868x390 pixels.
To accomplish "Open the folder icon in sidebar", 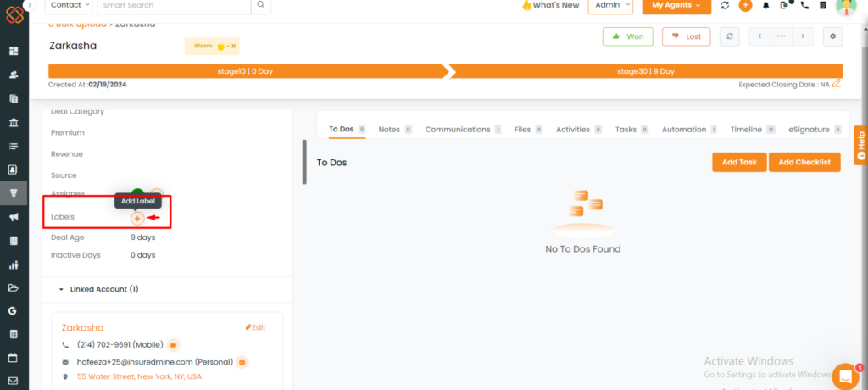I will (x=14, y=288).
